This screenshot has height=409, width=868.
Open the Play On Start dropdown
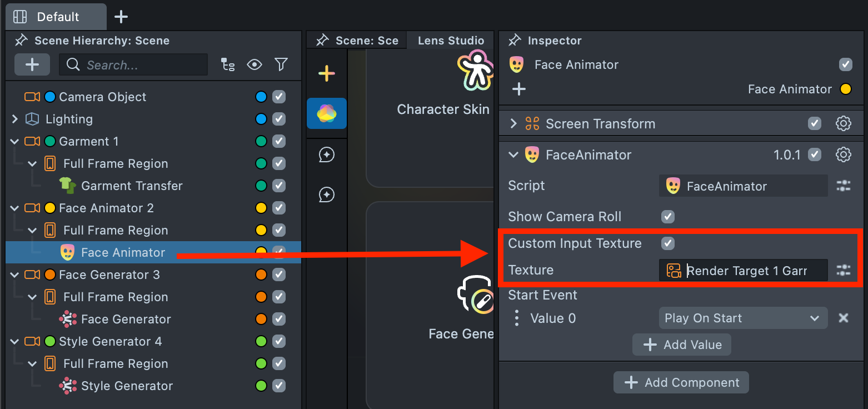[742, 318]
